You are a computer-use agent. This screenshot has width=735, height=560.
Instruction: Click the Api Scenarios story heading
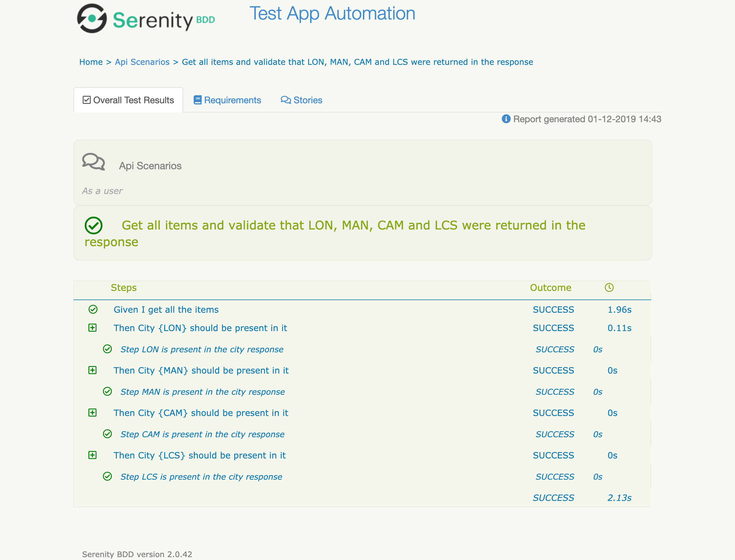point(150,166)
